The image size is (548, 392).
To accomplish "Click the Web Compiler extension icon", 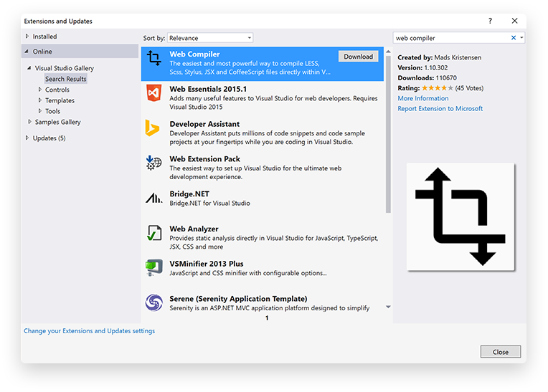I will click(153, 58).
